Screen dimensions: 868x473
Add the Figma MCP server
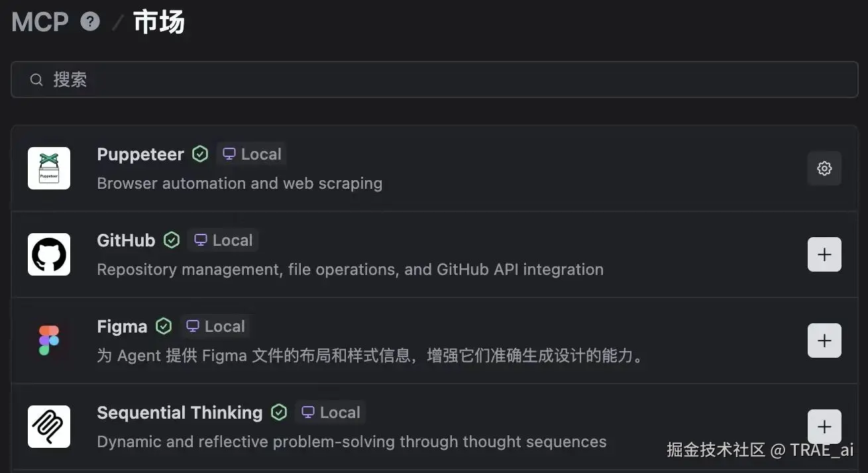click(824, 341)
